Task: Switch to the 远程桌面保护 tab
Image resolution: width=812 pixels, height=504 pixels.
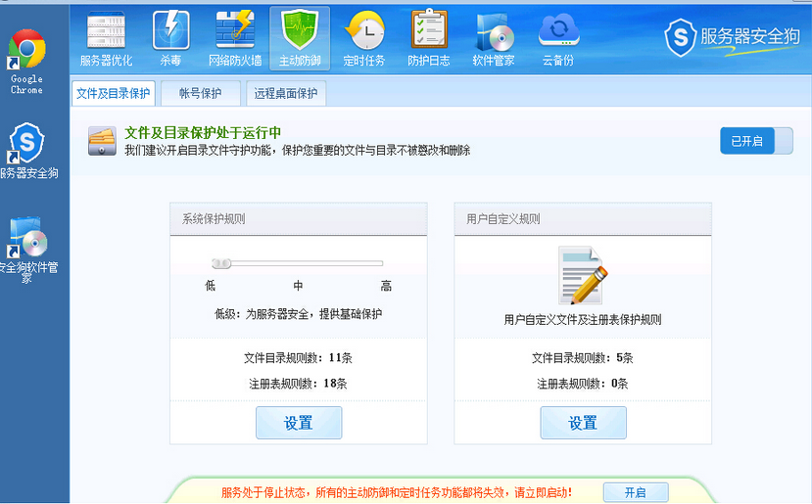Action: click(285, 94)
